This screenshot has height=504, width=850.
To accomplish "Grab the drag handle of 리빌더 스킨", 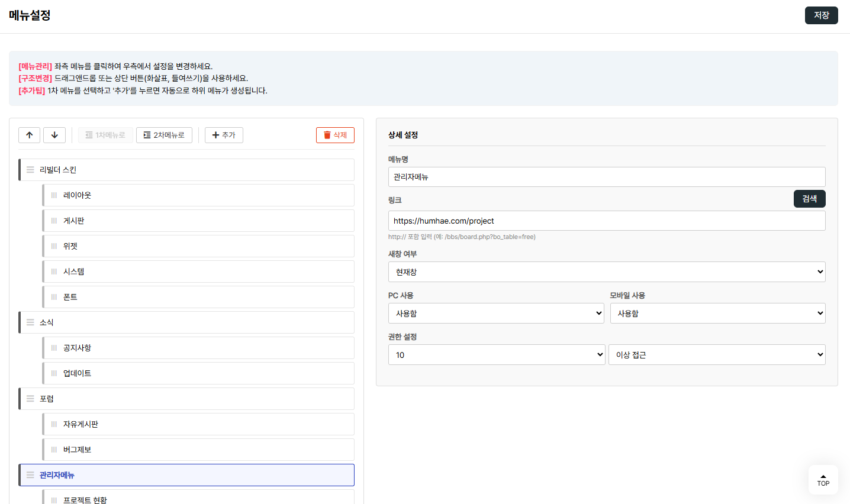I will coord(30,170).
